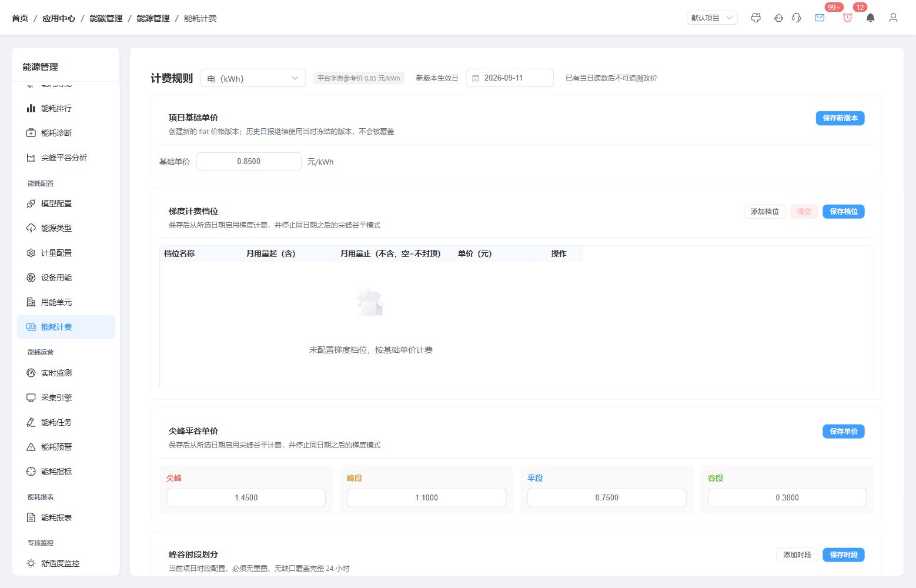Navigate to 首页 breadcrumb link

click(20, 18)
